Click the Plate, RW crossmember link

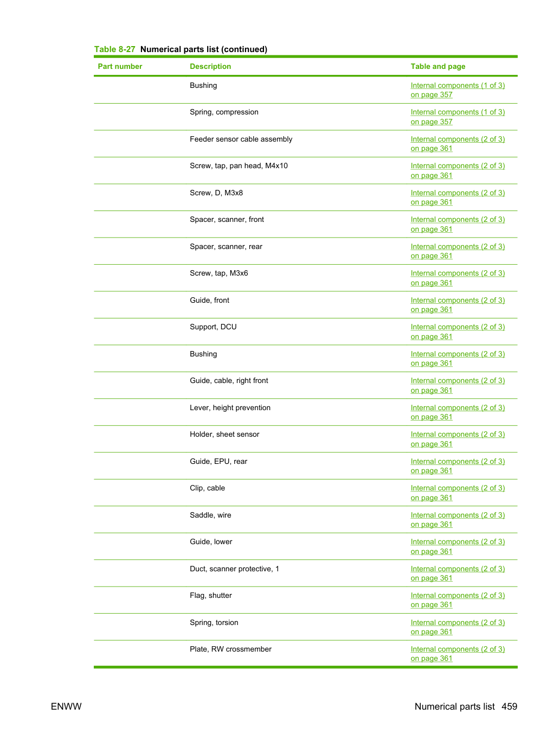click(458, 654)
